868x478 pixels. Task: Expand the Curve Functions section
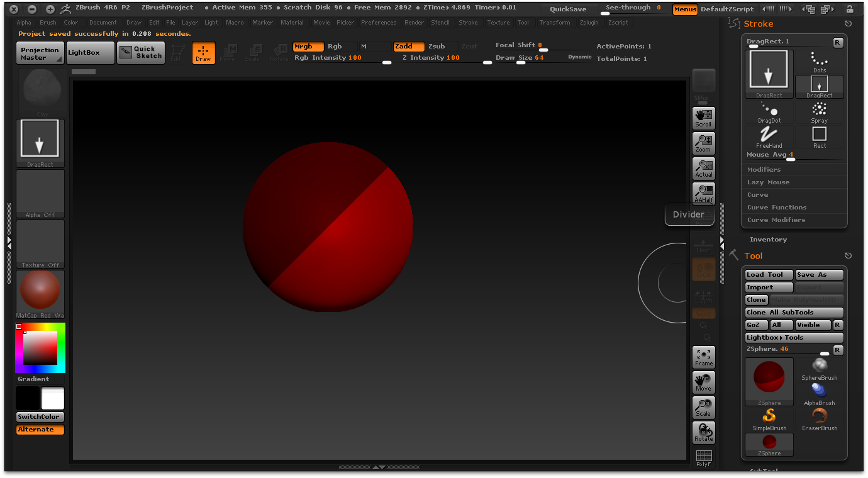tap(794, 208)
